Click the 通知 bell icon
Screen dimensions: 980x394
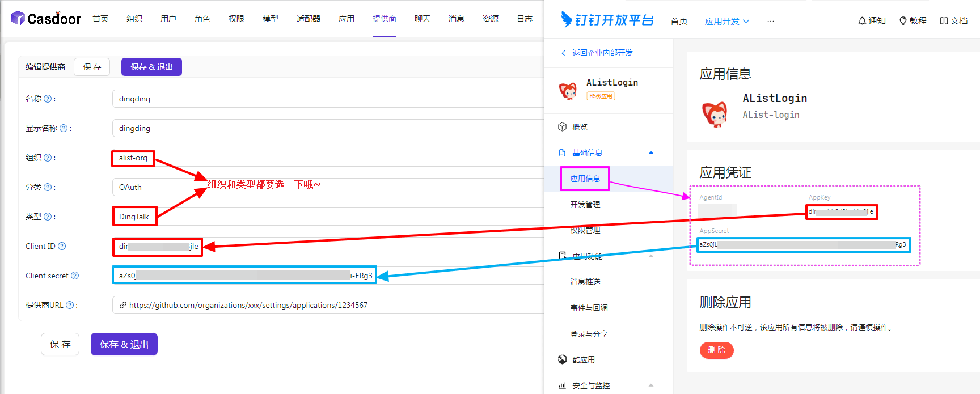[862, 21]
